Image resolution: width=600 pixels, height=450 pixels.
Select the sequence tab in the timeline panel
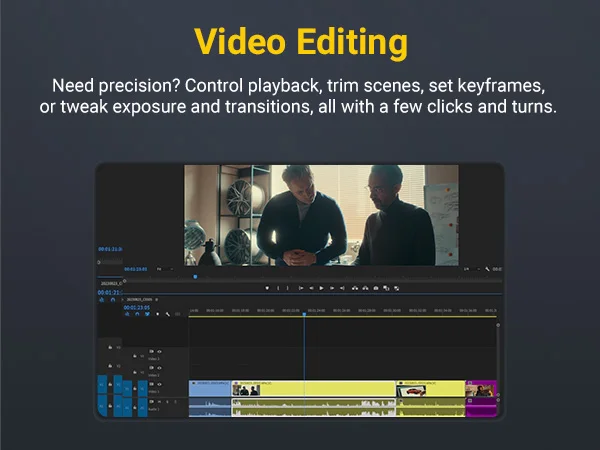pos(139,299)
